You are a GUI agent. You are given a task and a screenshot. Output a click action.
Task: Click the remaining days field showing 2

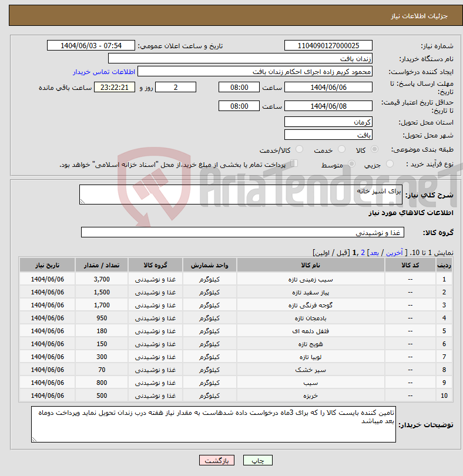coord(176,88)
